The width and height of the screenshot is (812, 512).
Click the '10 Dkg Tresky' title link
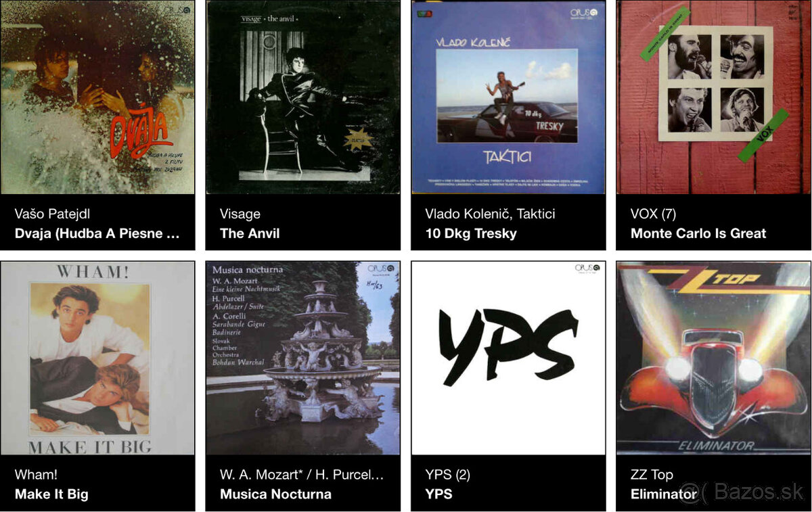click(x=471, y=233)
